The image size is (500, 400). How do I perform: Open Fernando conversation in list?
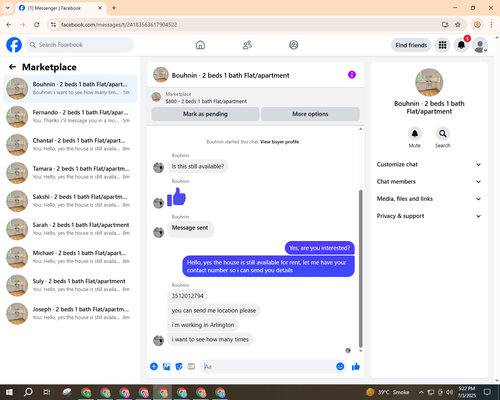pyautogui.click(x=70, y=117)
